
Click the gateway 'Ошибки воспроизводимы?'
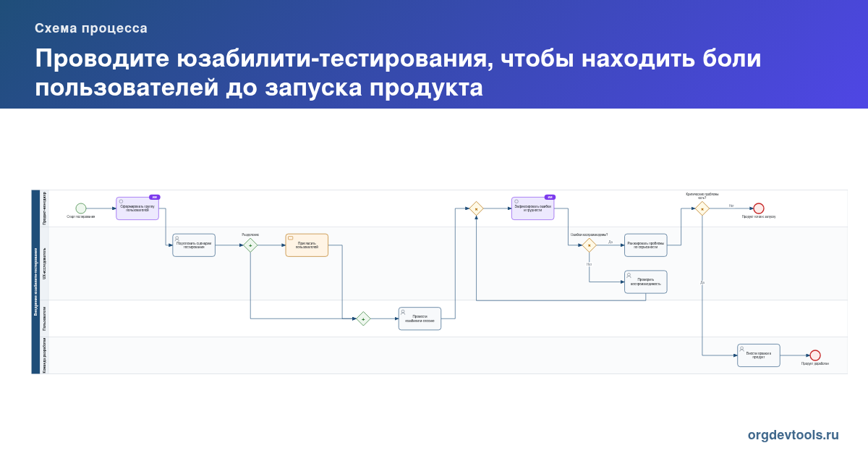coord(589,245)
